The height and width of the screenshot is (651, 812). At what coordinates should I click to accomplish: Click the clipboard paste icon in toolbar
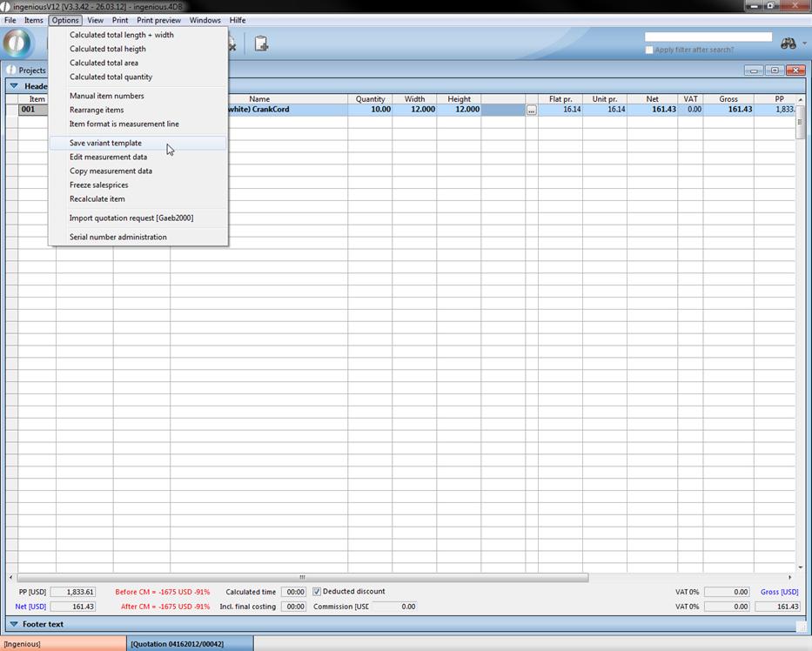click(x=260, y=44)
